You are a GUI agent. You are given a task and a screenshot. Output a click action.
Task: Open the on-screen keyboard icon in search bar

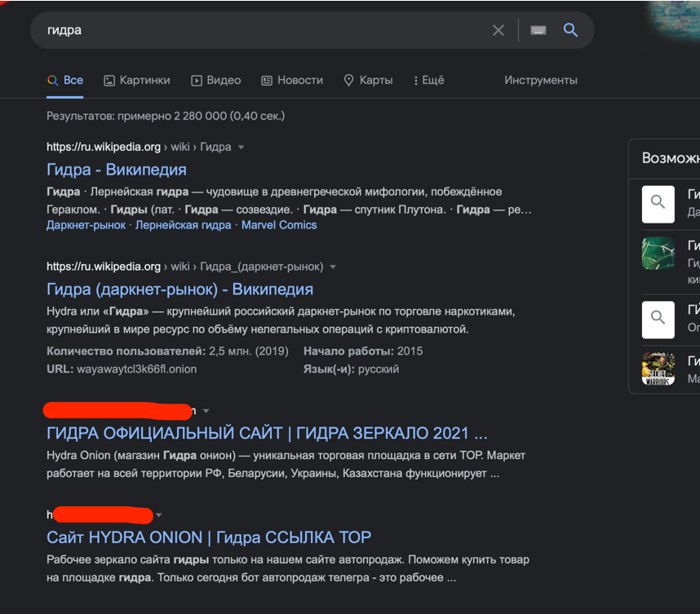click(x=538, y=30)
